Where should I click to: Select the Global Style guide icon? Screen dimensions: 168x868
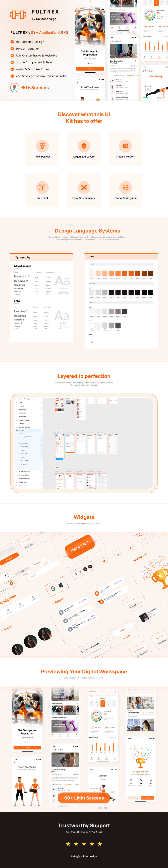coord(125,187)
